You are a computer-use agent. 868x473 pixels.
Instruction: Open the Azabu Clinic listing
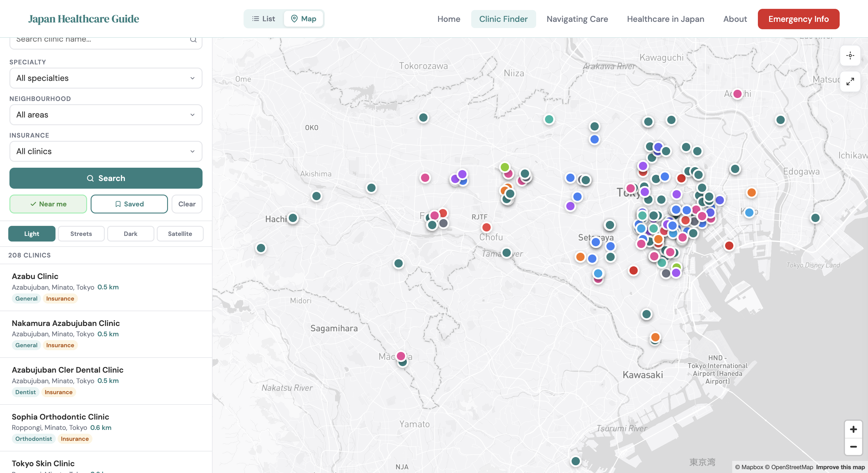tap(106, 287)
